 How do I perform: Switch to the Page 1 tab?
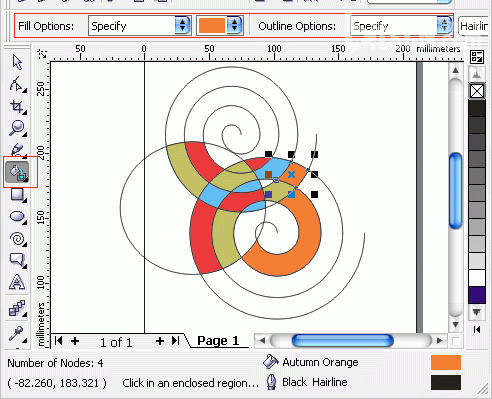(x=218, y=340)
